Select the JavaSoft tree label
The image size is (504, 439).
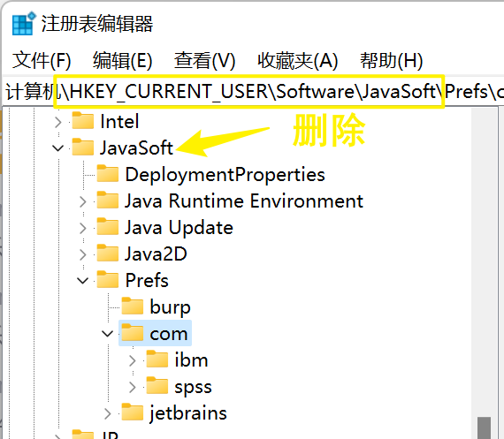tap(136, 148)
